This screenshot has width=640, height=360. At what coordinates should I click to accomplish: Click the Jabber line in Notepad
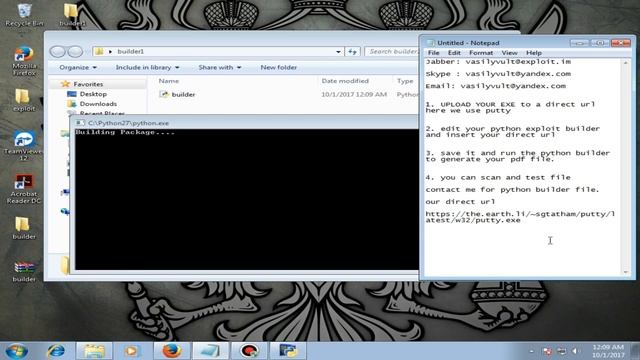498,62
